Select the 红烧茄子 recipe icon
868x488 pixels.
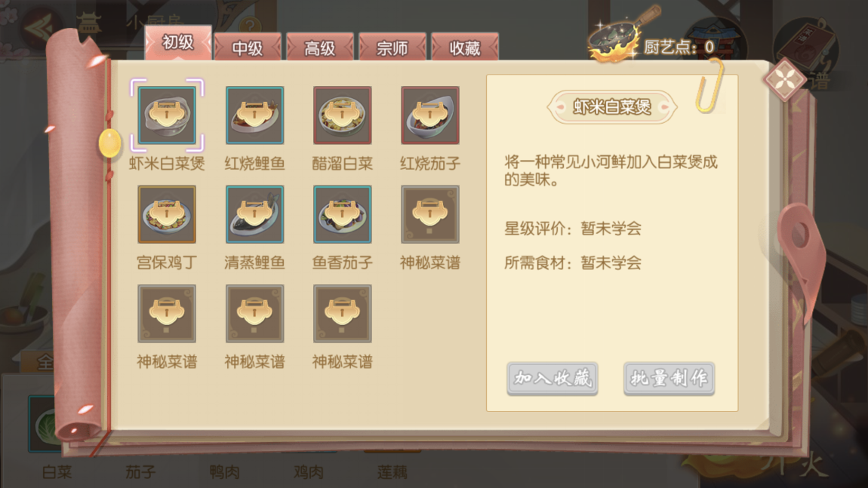(x=430, y=115)
